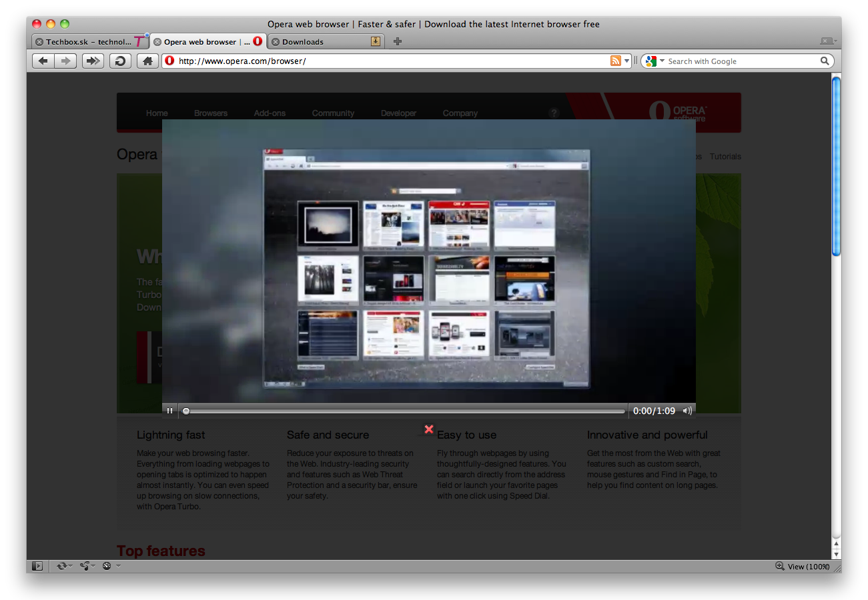868x600 pixels.
Task: Click the Lightning fast heading
Action: (x=171, y=435)
